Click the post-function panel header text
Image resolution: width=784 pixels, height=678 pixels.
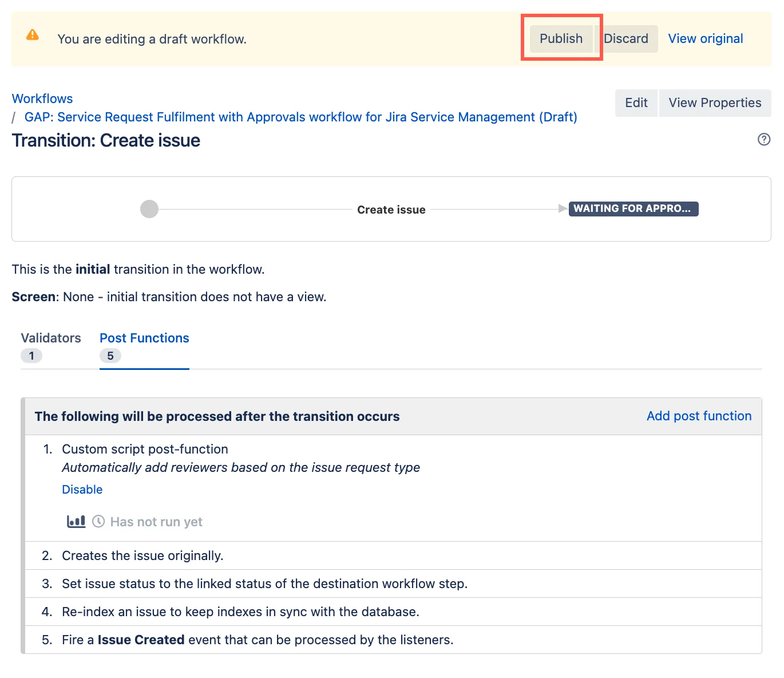point(217,416)
